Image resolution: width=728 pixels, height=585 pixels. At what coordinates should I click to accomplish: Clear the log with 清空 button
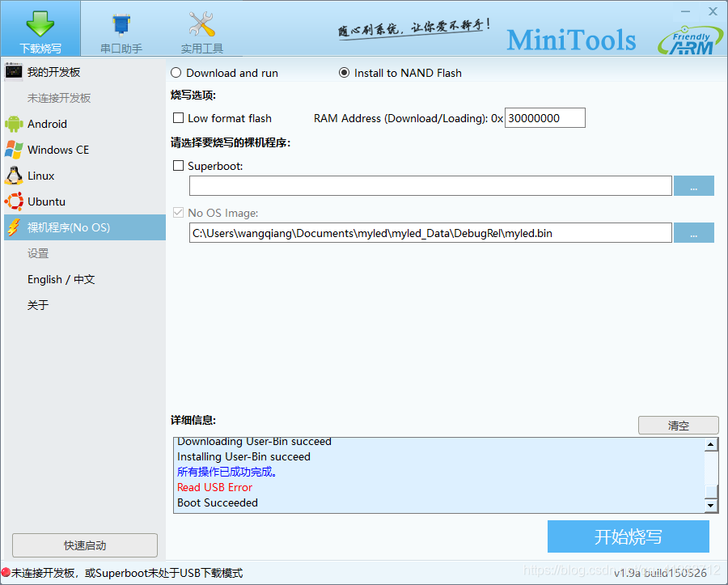679,426
